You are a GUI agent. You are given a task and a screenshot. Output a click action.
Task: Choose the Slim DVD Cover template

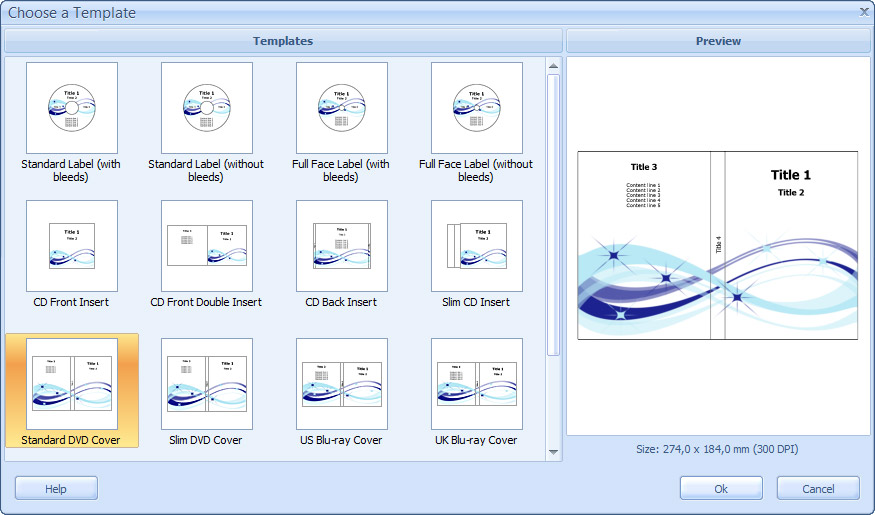(x=206, y=384)
